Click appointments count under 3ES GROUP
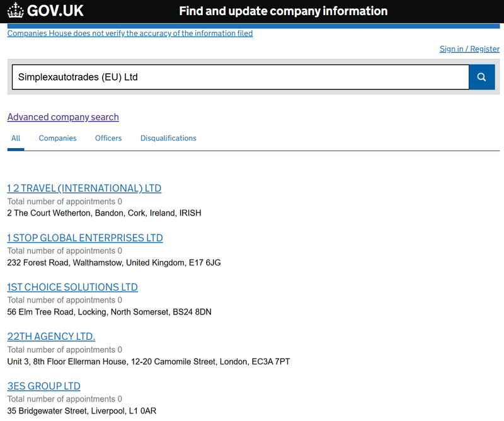Image resolution: width=504 pixels, height=421 pixels. coord(65,399)
